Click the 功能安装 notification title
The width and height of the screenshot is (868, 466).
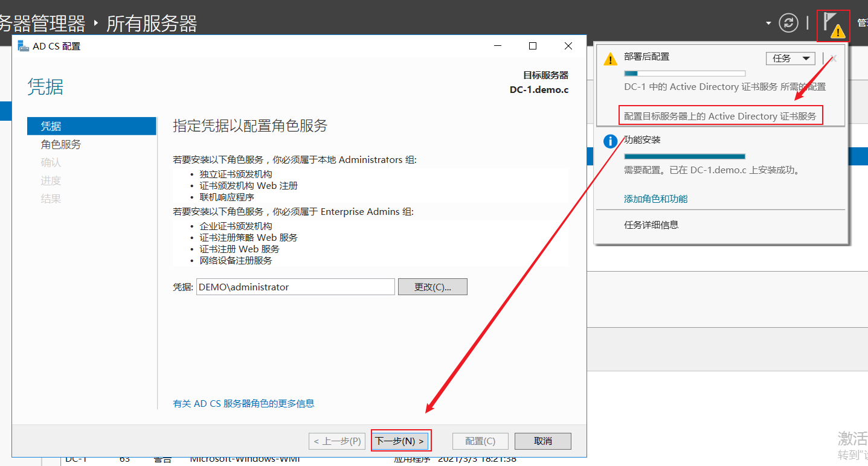tap(642, 140)
